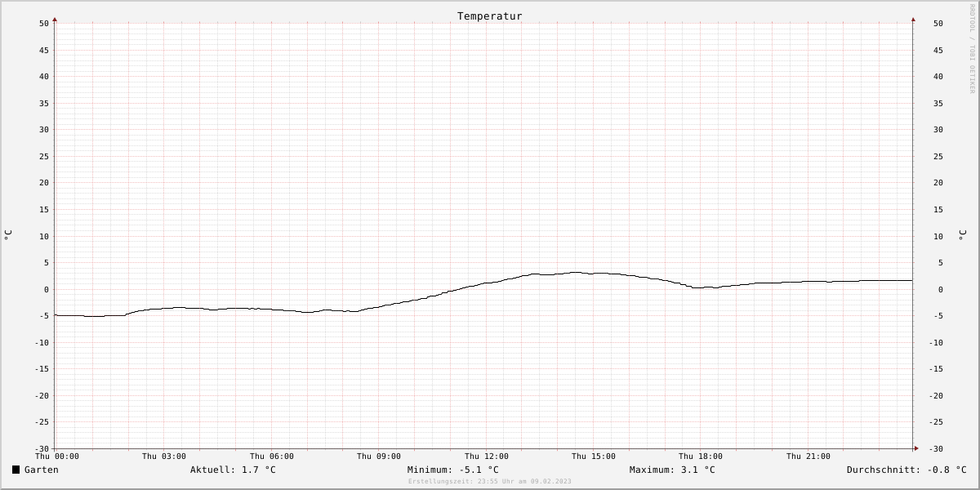Click the left °C axis unit label
The height and width of the screenshot is (490, 980).
point(8,235)
